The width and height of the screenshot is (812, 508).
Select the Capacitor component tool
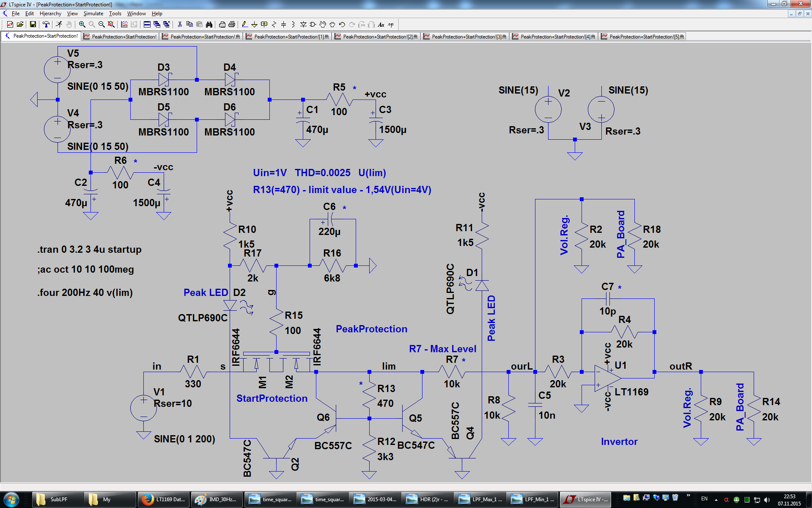[x=283, y=25]
